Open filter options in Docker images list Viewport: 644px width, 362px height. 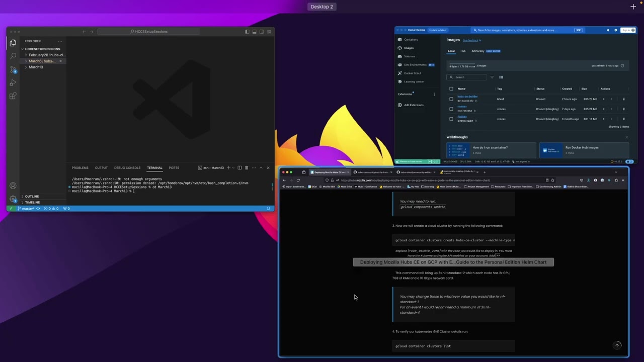[492, 77]
